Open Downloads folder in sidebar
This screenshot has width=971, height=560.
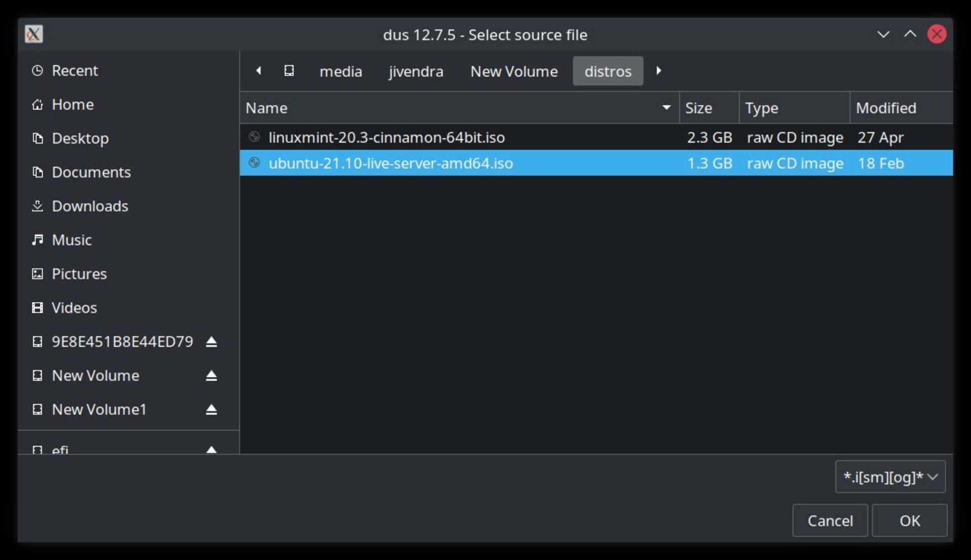click(x=128, y=206)
